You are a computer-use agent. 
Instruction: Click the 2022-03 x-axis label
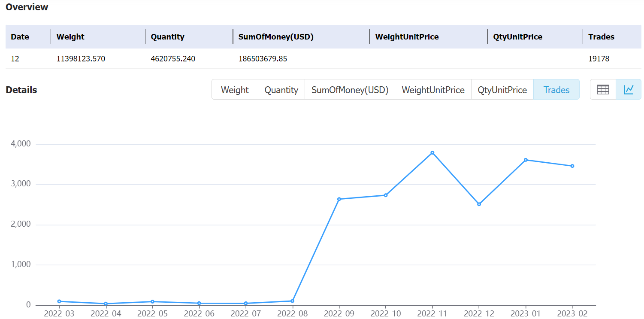[59, 314]
